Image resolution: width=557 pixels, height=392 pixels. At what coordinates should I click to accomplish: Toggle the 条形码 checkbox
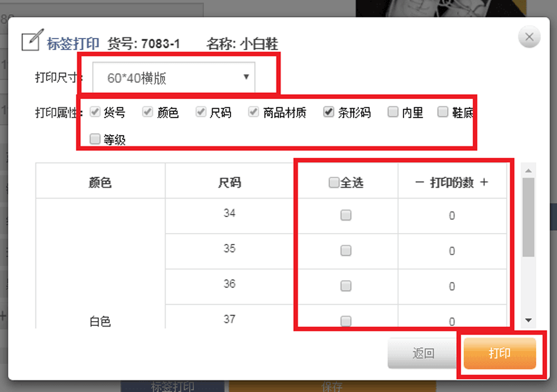tap(328, 112)
